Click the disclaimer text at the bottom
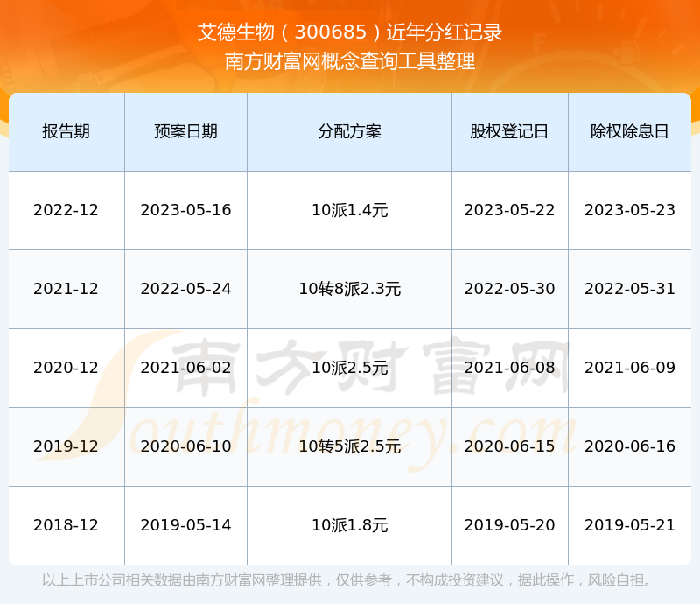This screenshot has height=604, width=700. 346,580
